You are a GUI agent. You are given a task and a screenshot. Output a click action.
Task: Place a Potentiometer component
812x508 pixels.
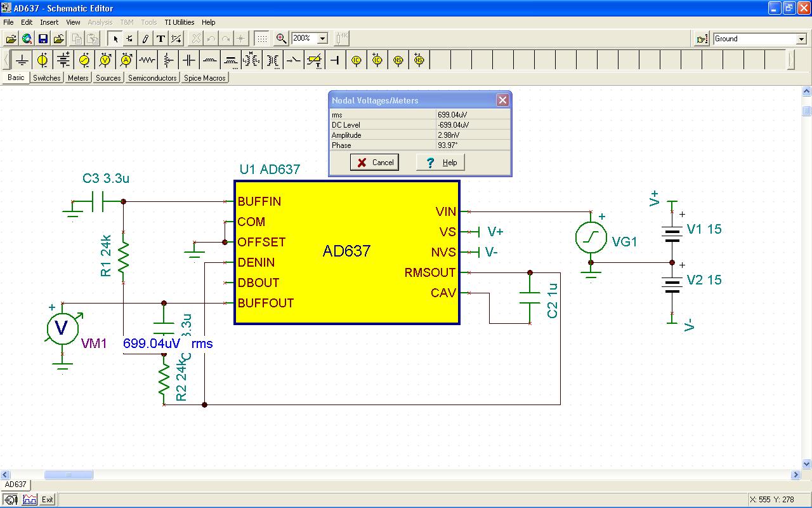pos(168,60)
